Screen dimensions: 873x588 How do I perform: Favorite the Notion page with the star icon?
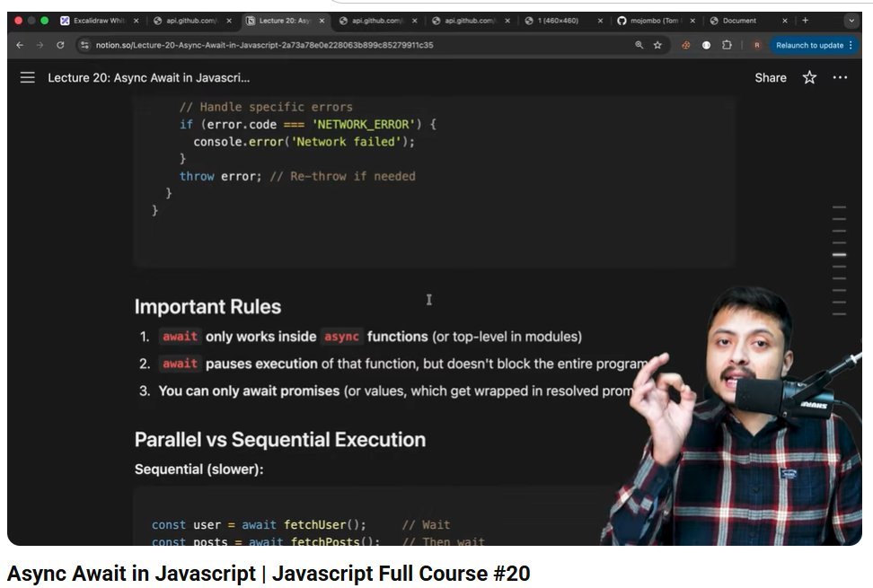click(x=808, y=78)
